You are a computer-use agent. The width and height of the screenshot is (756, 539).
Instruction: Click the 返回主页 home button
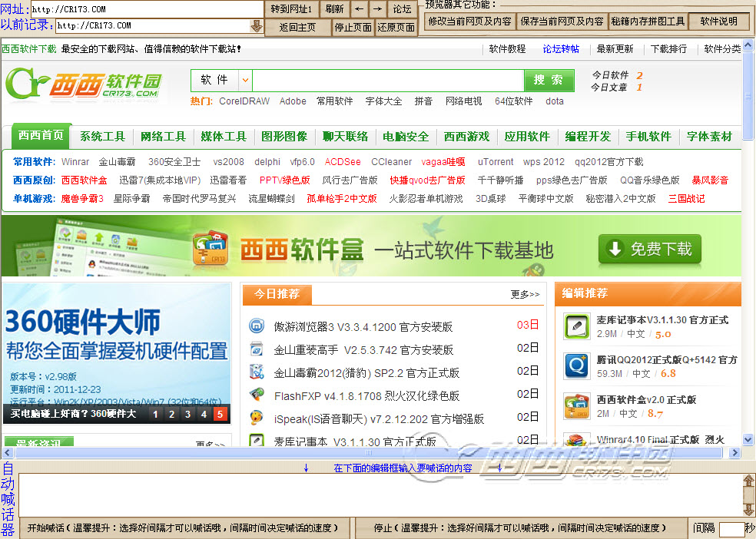click(297, 28)
